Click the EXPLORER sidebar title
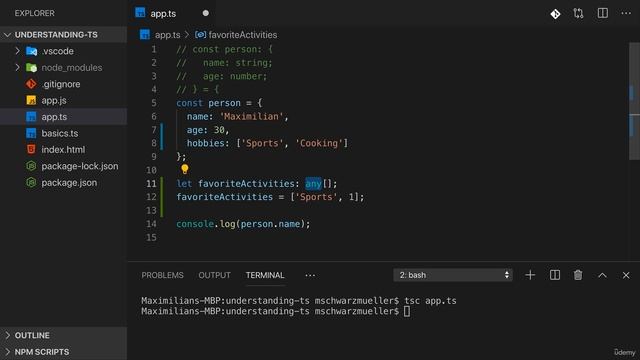This screenshot has height=360, width=640. coord(35,13)
